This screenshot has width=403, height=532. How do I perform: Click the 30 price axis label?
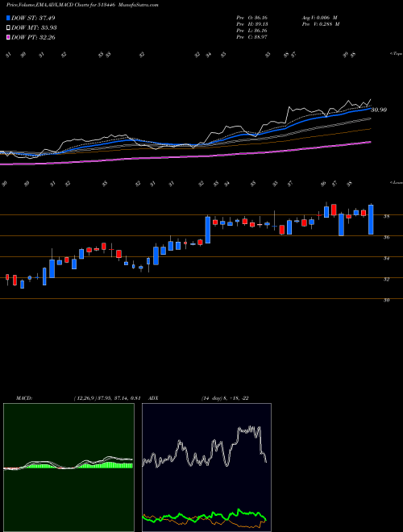387,301
